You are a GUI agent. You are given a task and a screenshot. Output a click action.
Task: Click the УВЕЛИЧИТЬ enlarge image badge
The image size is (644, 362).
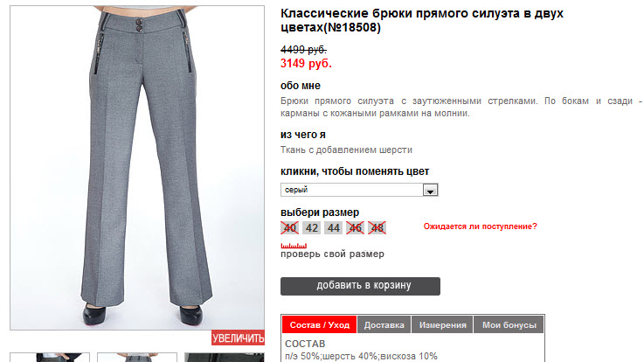[239, 338]
